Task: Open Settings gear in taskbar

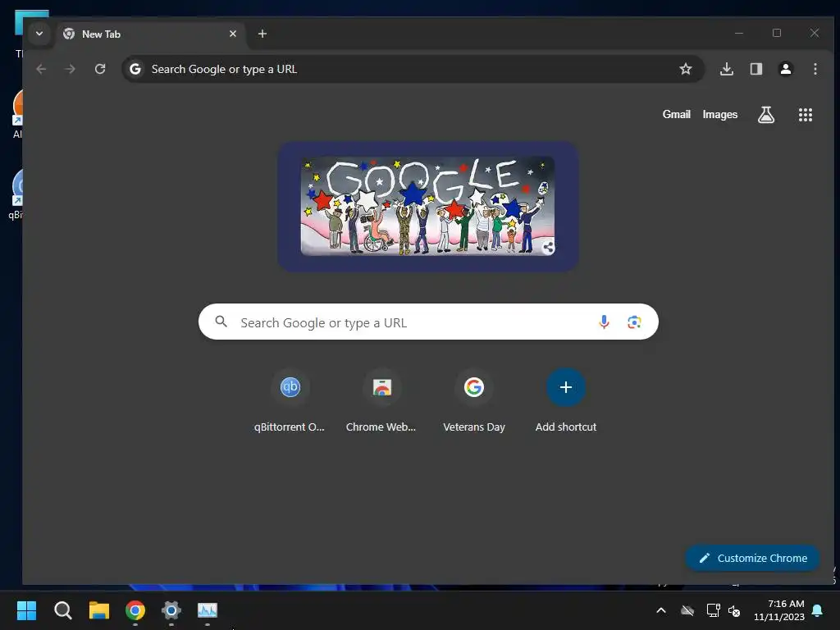Action: coord(171,610)
